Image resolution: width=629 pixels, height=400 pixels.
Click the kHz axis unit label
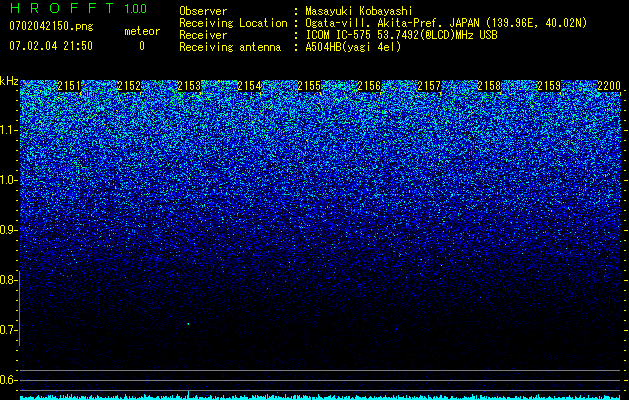click(9, 81)
